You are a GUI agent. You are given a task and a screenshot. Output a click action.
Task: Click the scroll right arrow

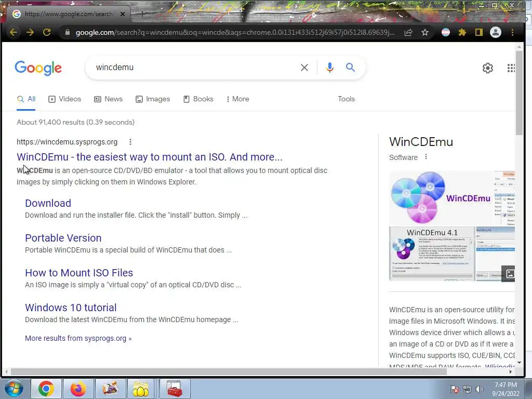tap(511, 371)
